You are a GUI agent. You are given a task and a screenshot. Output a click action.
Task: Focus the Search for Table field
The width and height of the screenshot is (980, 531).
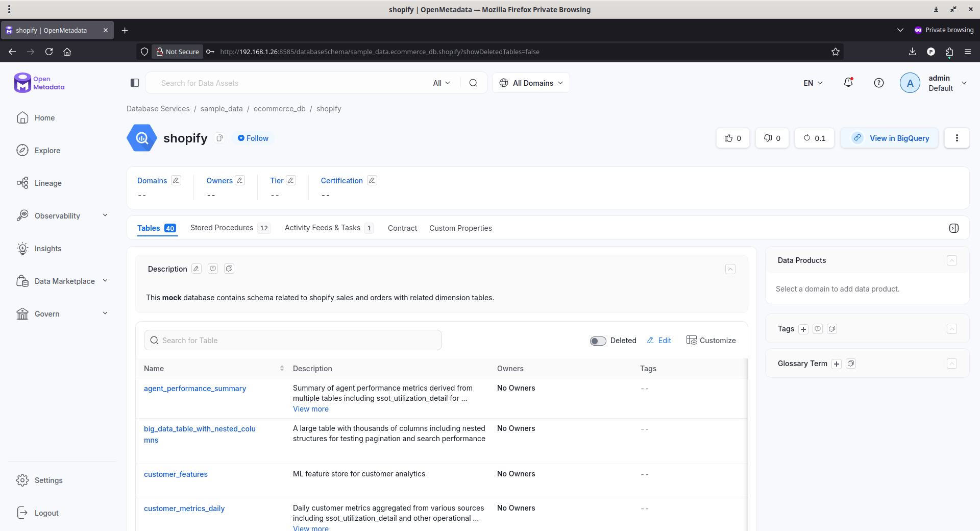click(x=293, y=340)
